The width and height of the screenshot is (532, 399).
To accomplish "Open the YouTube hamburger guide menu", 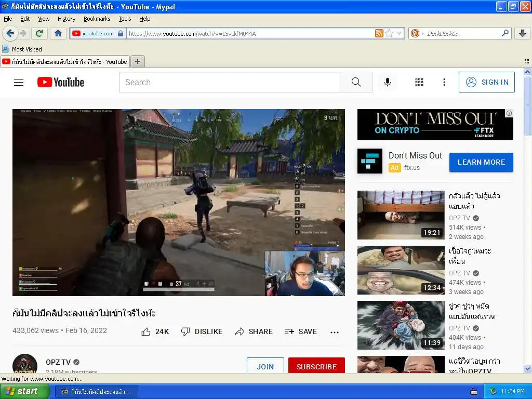I will pos(19,82).
